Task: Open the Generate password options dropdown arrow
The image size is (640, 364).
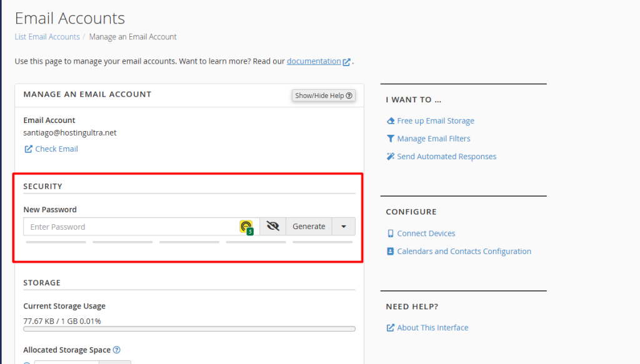Action: [343, 227]
